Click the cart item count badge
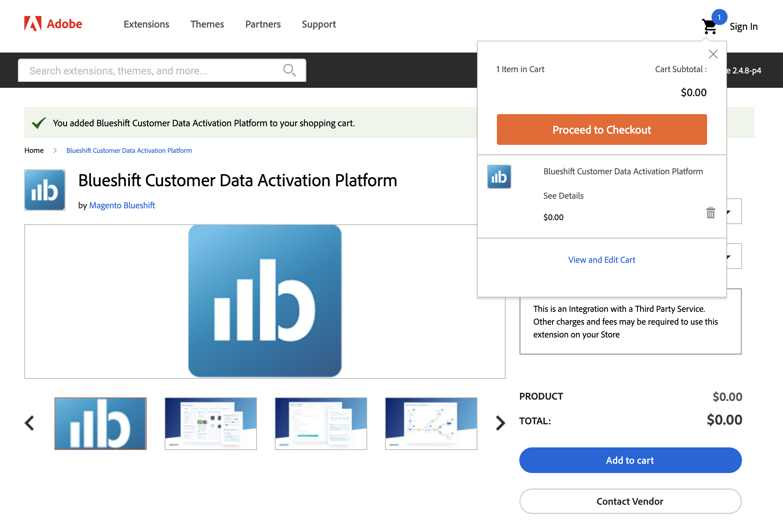The image size is (783, 532). click(x=719, y=17)
